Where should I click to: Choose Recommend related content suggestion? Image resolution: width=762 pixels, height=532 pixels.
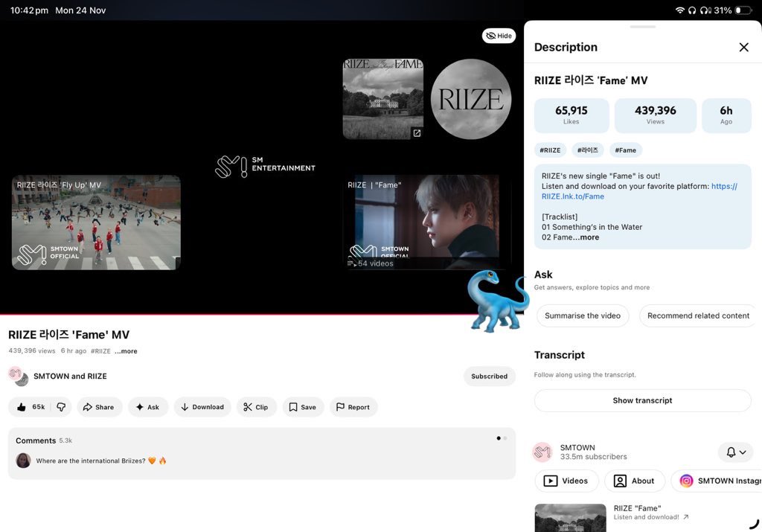698,315
